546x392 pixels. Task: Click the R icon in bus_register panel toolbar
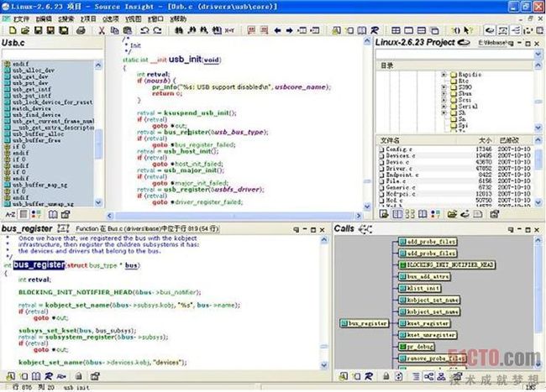point(49,376)
